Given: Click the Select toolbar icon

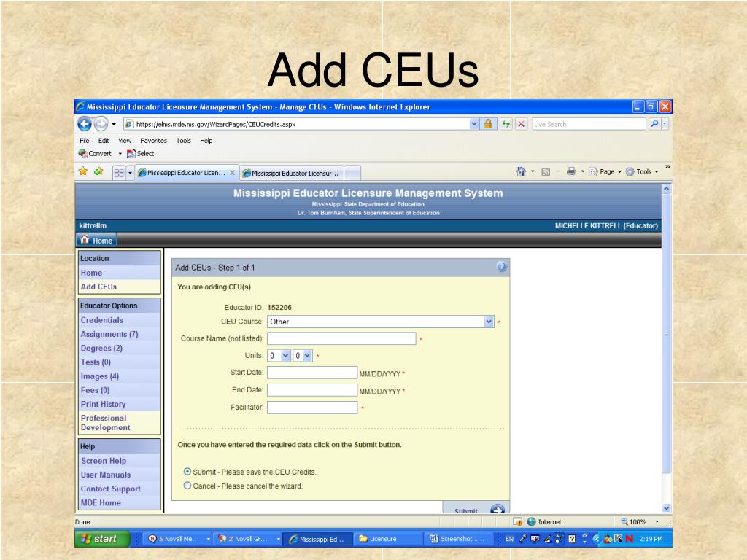Looking at the screenshot, I should tap(141, 153).
